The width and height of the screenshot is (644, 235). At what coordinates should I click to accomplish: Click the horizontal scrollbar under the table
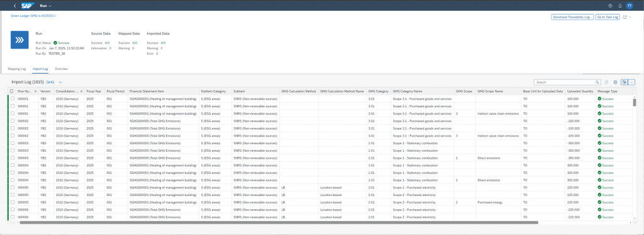coord(279,222)
